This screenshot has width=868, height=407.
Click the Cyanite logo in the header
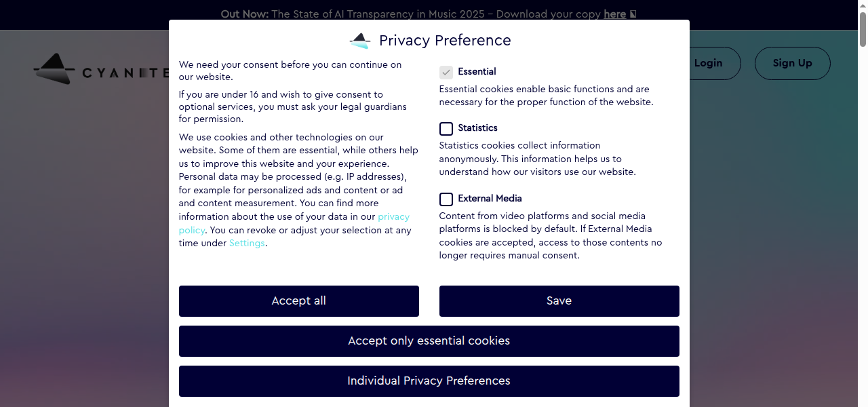[100, 70]
